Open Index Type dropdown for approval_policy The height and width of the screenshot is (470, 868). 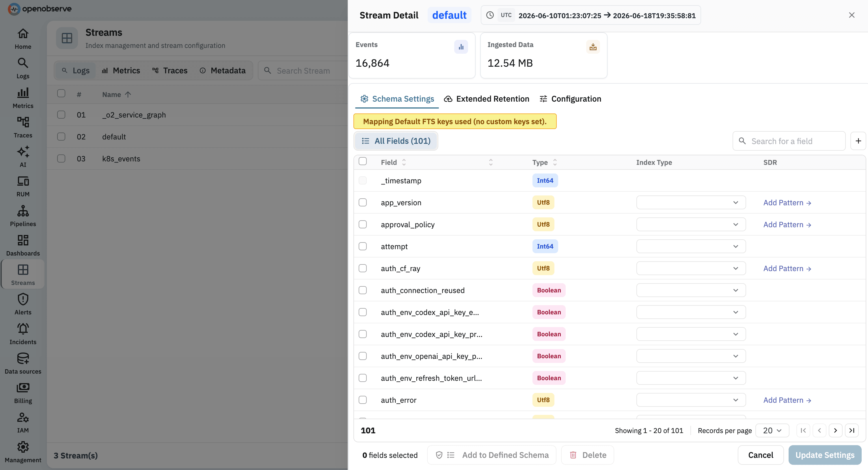[691, 224]
